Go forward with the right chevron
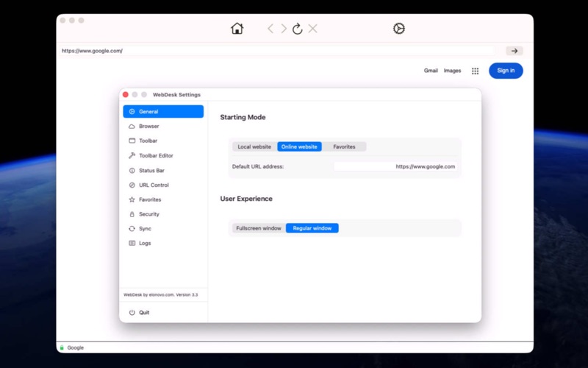The height and width of the screenshot is (368, 588). [284, 29]
